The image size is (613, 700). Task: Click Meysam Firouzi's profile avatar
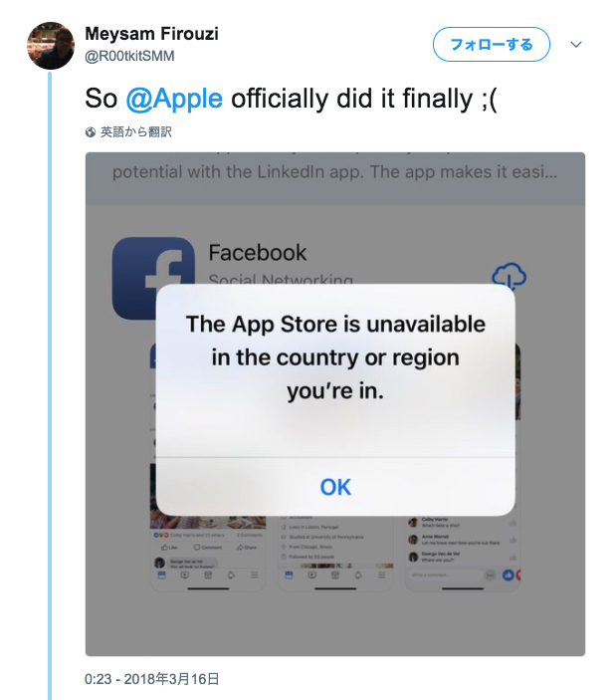(50, 44)
